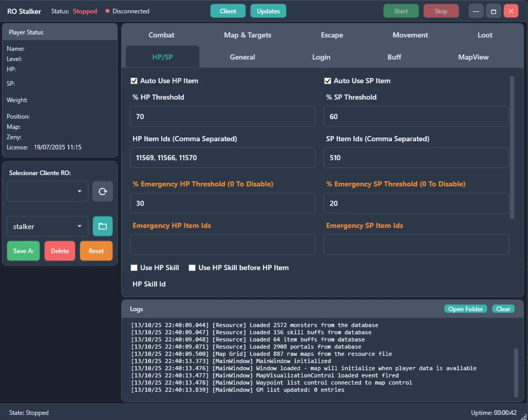The image size is (528, 420).
Task: Switch to the Combat tab
Action: pyautogui.click(x=161, y=35)
